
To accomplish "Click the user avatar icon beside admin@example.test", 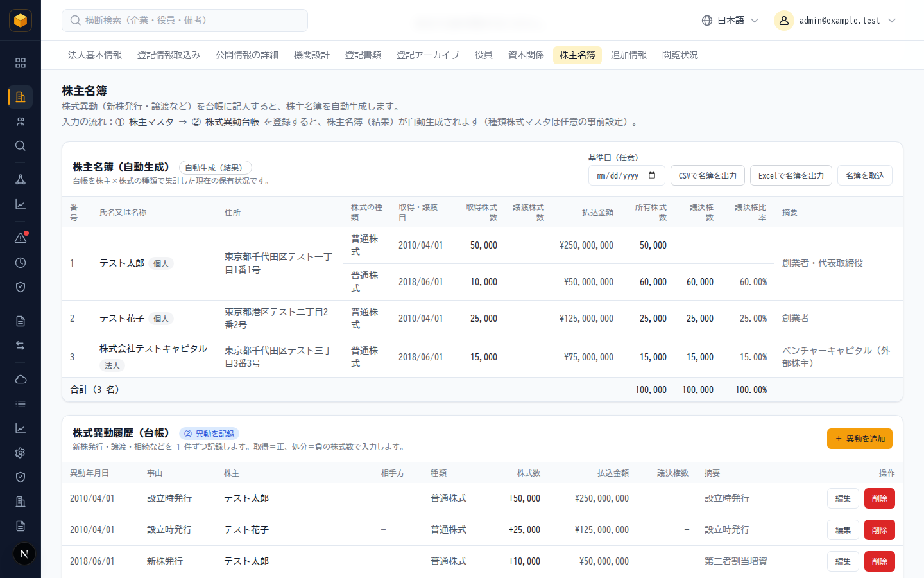I will (784, 21).
